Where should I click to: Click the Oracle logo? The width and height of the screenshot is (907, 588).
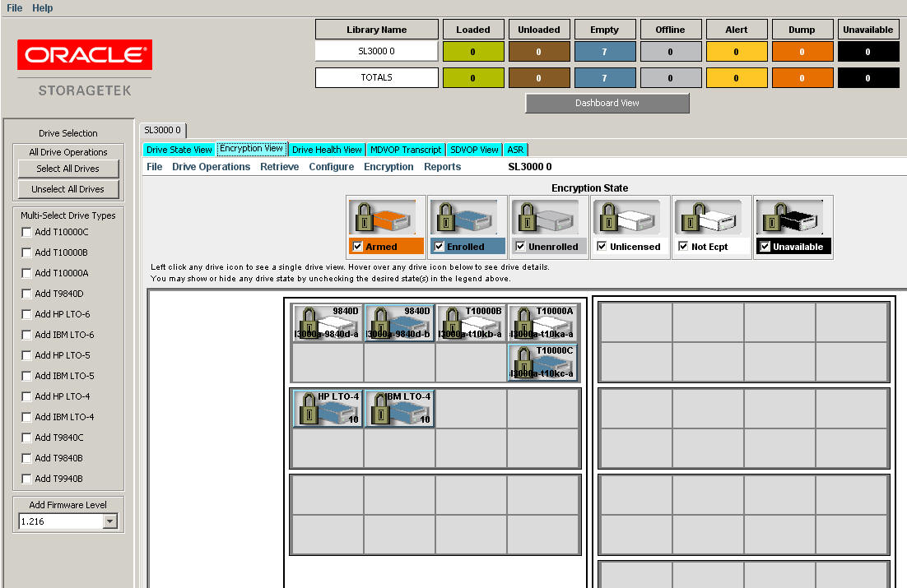coord(85,54)
